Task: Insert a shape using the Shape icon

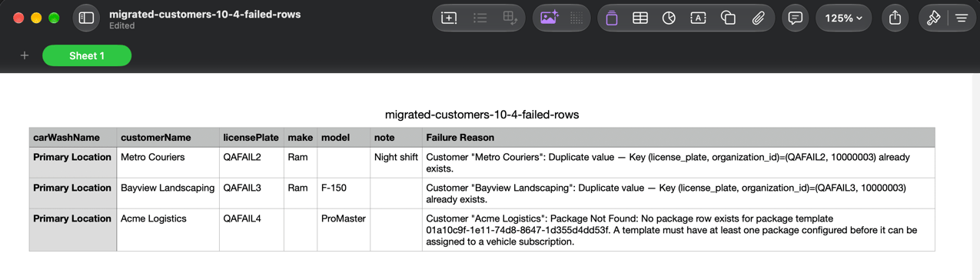Action: pyautogui.click(x=728, y=18)
